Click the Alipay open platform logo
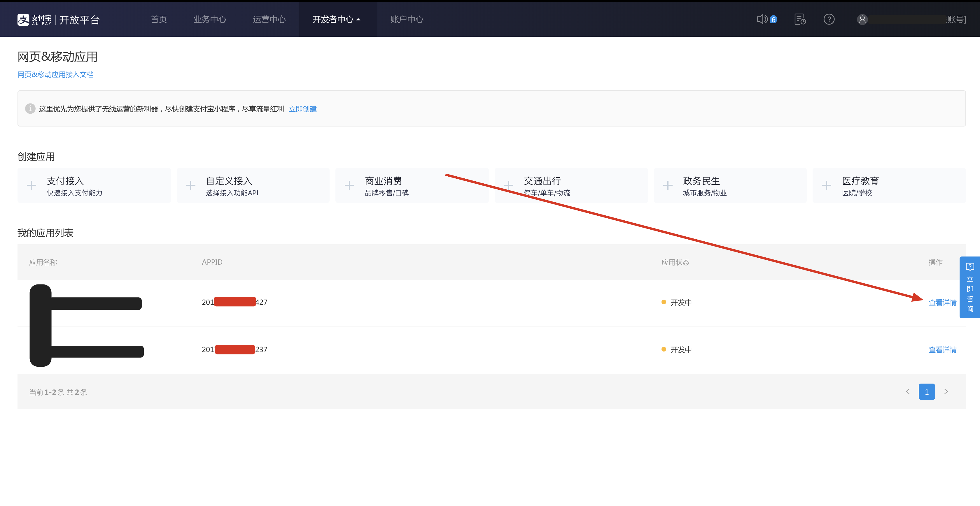This screenshot has width=980, height=506. point(58,20)
